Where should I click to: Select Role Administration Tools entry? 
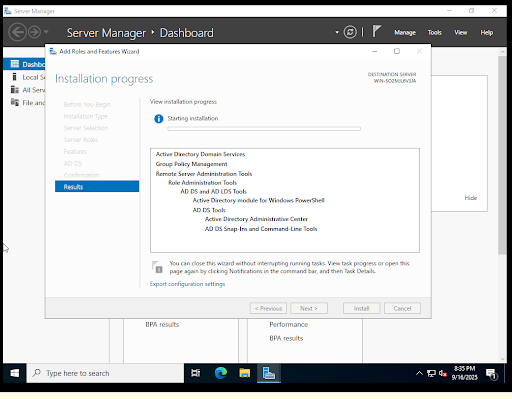pyautogui.click(x=202, y=183)
